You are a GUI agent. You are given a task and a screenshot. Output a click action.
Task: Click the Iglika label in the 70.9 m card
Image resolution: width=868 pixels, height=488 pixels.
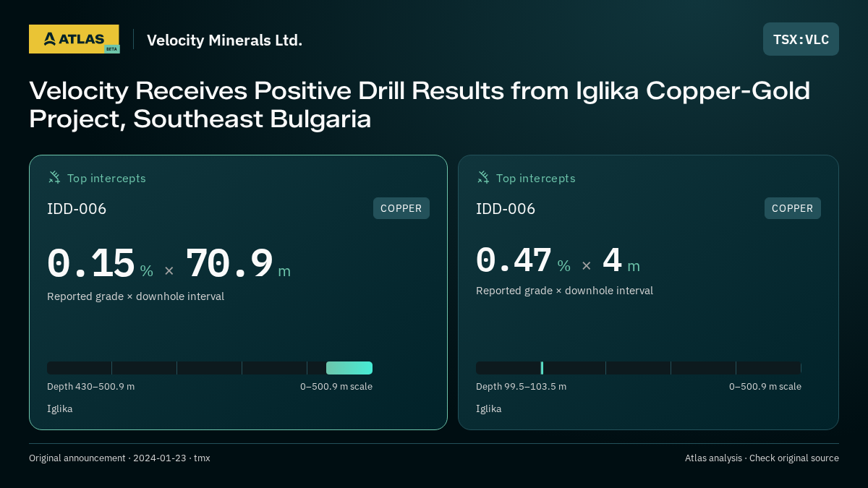pos(60,409)
